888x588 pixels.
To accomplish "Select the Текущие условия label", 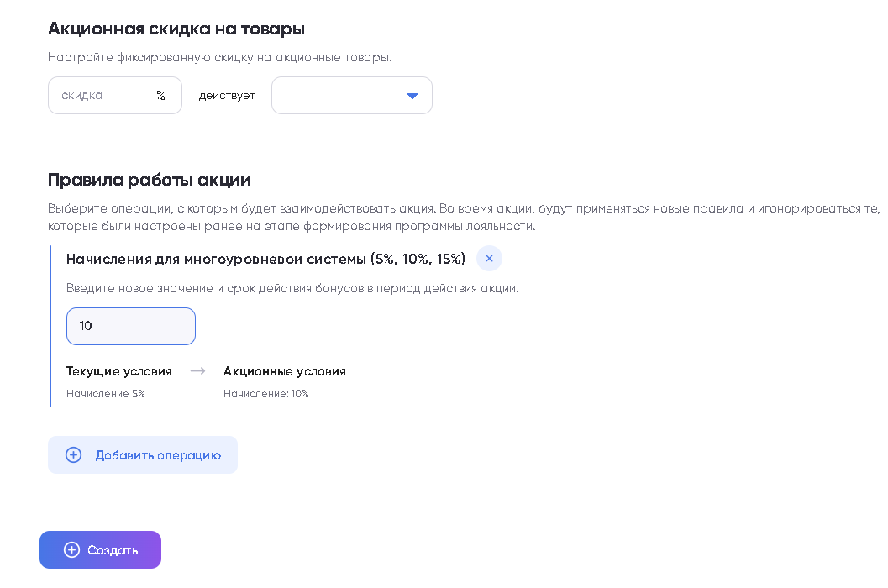I will pyautogui.click(x=119, y=371).
